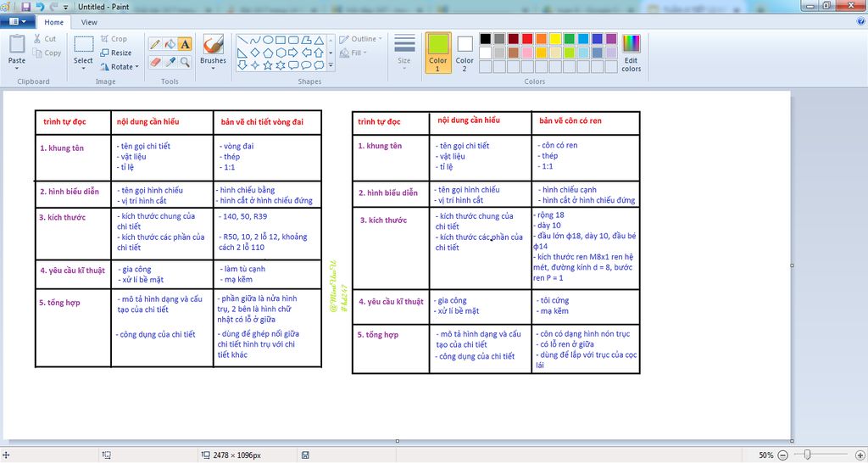Viewport: 868px width, 463px height.
Task: Choose the Line shape
Action: (242, 41)
